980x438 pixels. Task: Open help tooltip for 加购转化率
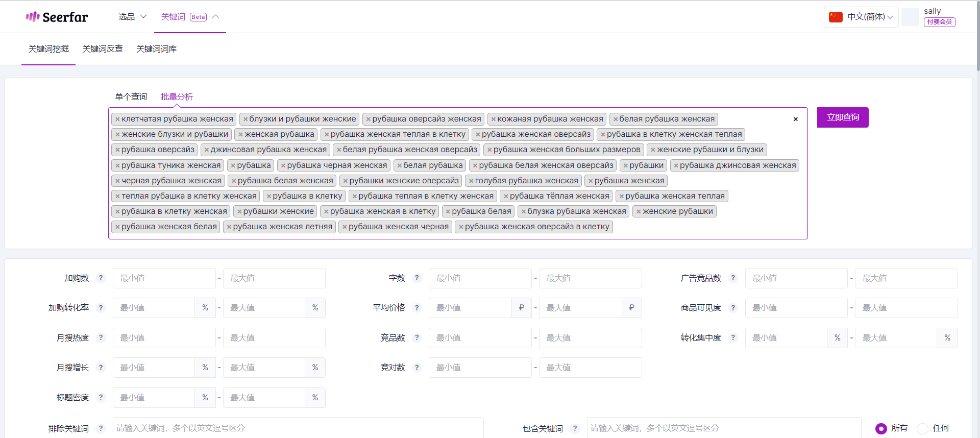click(101, 308)
